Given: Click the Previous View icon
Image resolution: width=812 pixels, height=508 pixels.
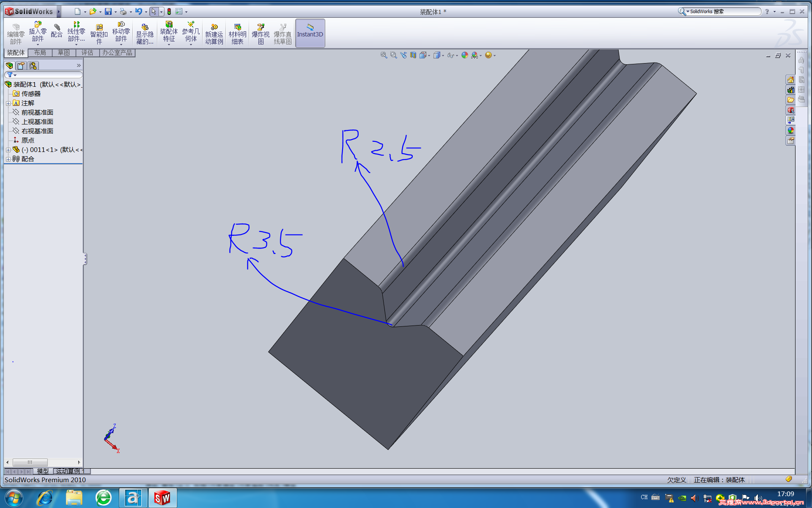Looking at the screenshot, I should pyautogui.click(x=403, y=55).
